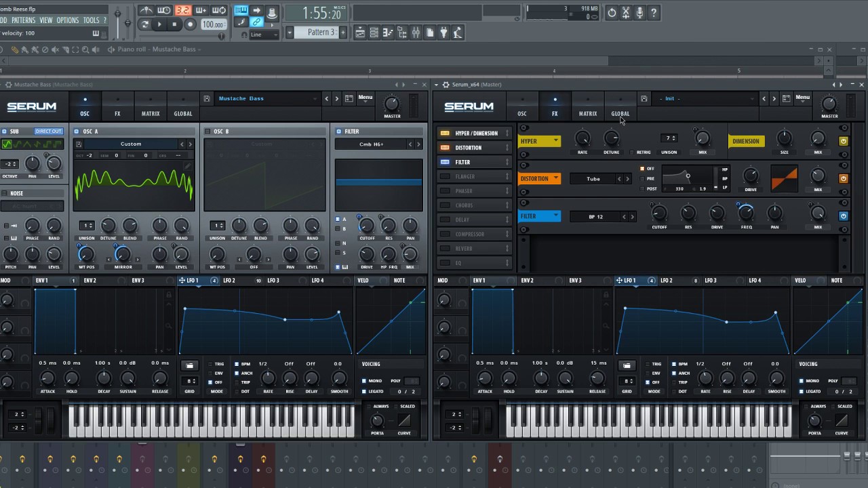The height and width of the screenshot is (488, 868).
Task: Click Menu button in Mustache Bass Serum
Action: coord(366,98)
